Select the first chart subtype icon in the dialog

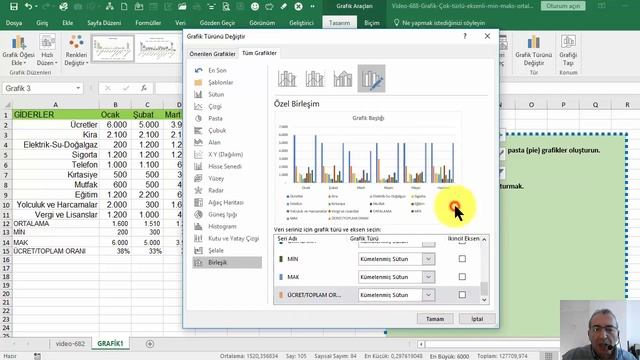pos(287,78)
